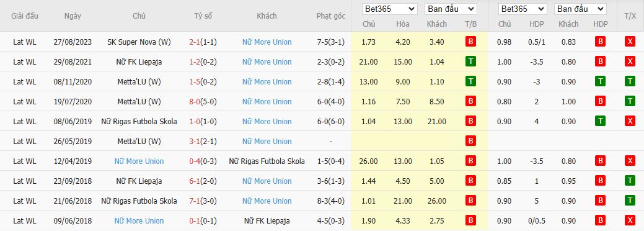
Task: Open the first Ban đầu odds dropdown
Action: click(451, 9)
